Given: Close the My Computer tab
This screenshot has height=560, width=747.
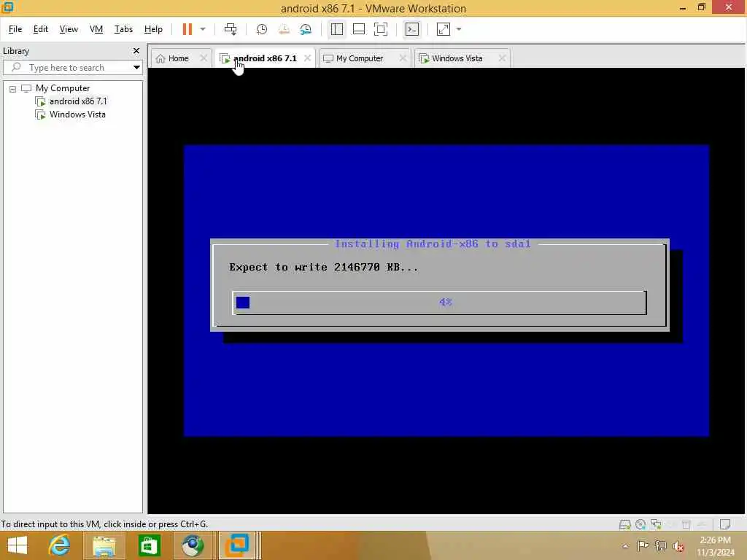Looking at the screenshot, I should (x=403, y=58).
